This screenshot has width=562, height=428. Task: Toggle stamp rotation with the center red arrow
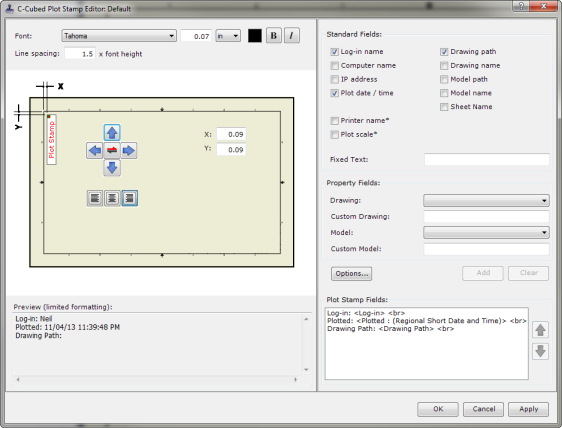pyautogui.click(x=112, y=150)
